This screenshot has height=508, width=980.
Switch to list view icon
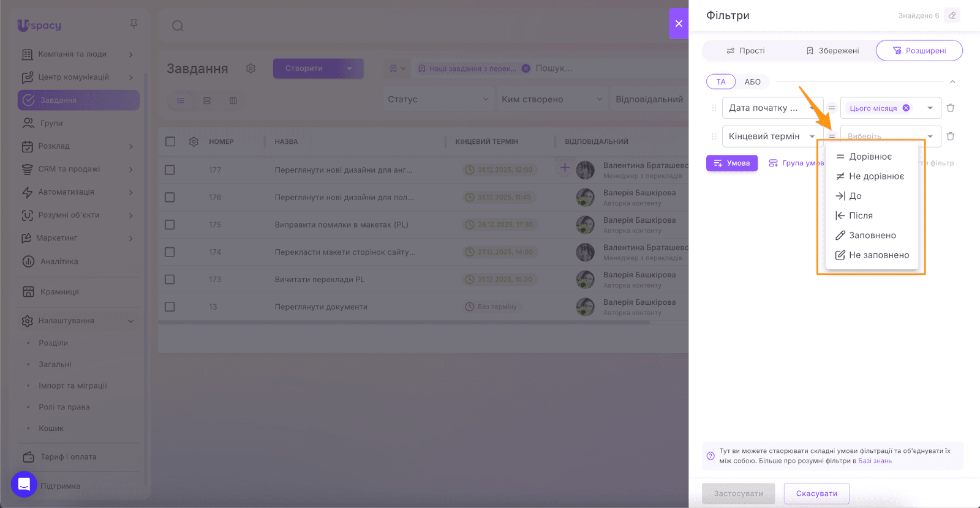point(181,100)
